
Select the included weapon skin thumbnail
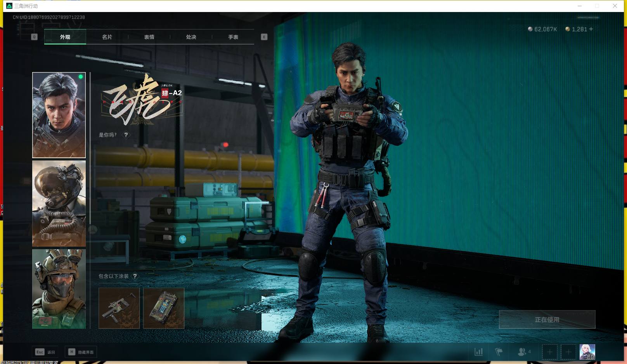[x=119, y=308]
